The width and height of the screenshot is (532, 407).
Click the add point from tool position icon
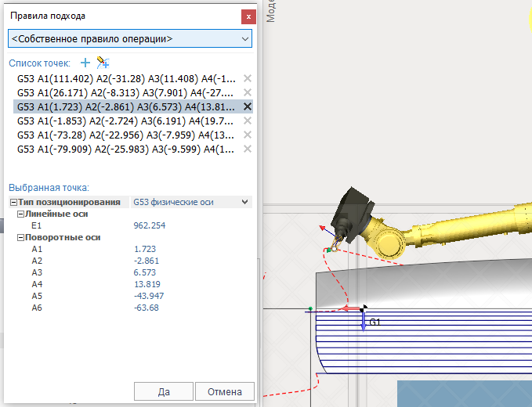(103, 63)
